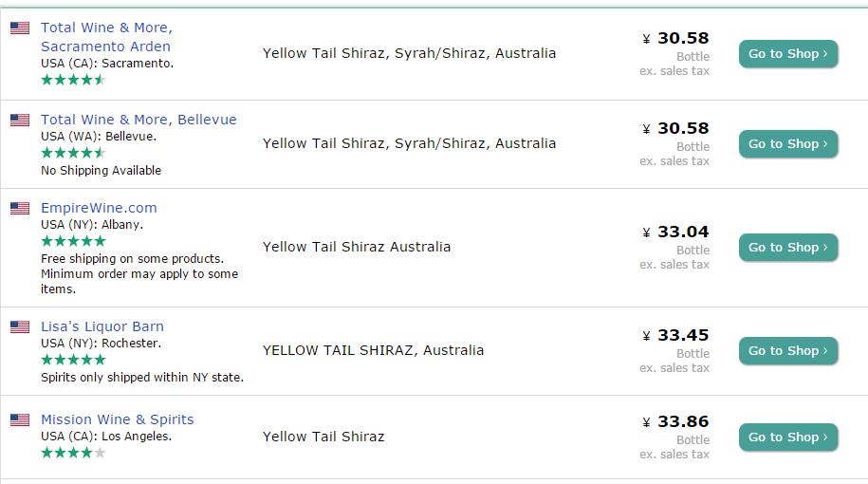
Task: Open the Mission Wine & Spirits link
Action: pos(117,419)
